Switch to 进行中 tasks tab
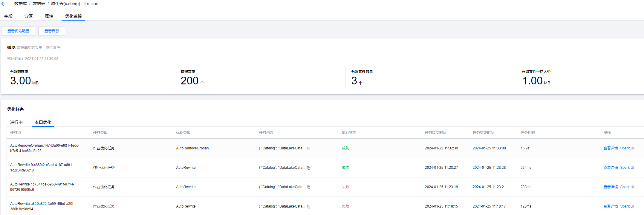 16,122
